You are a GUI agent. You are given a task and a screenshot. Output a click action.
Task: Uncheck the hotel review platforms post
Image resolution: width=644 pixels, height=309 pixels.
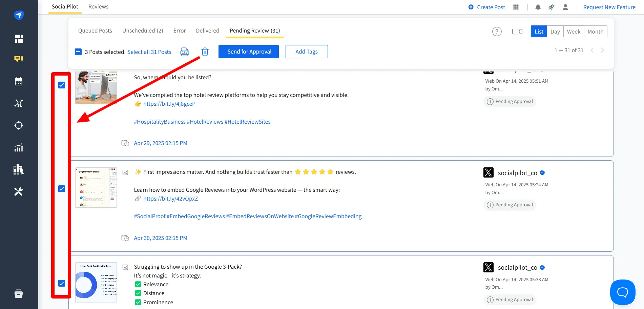click(62, 85)
